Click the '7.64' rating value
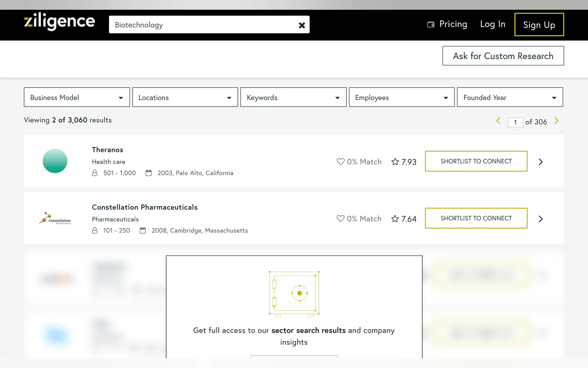Screen dimensions: 588x368 [x=409, y=219]
